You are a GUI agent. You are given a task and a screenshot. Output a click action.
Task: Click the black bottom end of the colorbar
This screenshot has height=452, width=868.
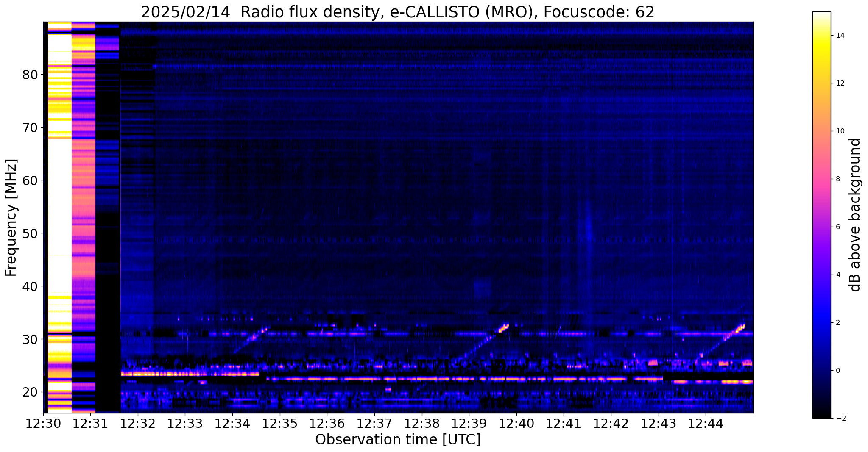click(821, 413)
